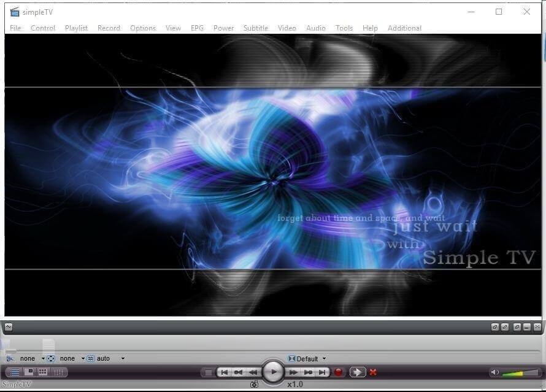Open the Power menu
The image size is (546, 392).
tap(223, 28)
